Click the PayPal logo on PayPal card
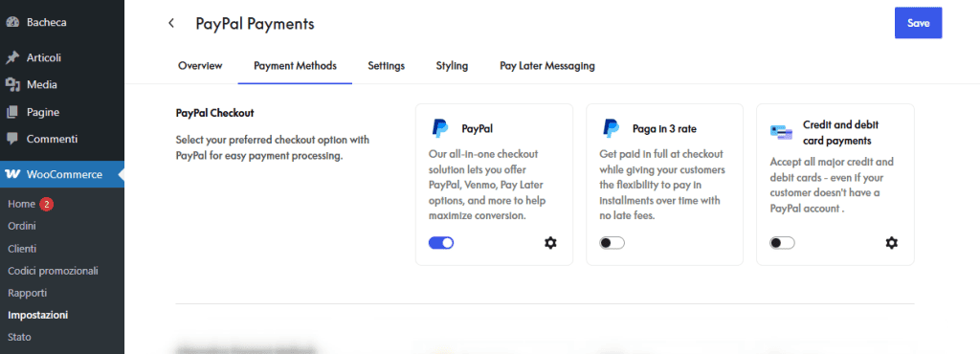Screen dimensions: 980x354 pos(440,128)
